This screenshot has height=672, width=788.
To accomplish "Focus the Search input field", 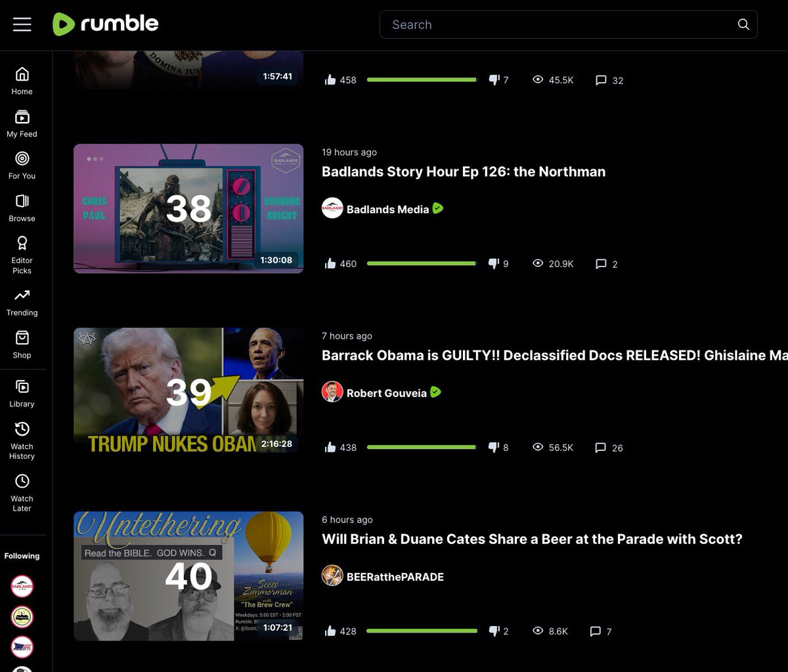I will coord(568,24).
